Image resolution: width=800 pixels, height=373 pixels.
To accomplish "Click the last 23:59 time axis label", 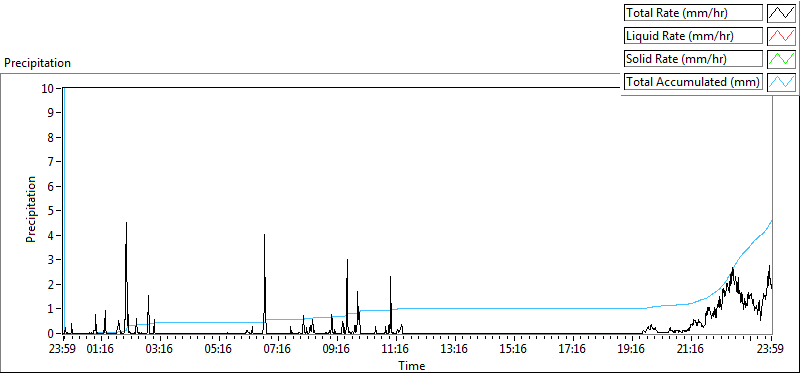I will 771,350.
